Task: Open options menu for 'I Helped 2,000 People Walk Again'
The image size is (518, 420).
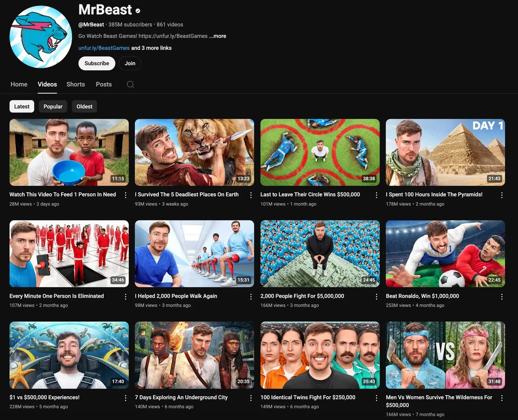Action: 251,297
